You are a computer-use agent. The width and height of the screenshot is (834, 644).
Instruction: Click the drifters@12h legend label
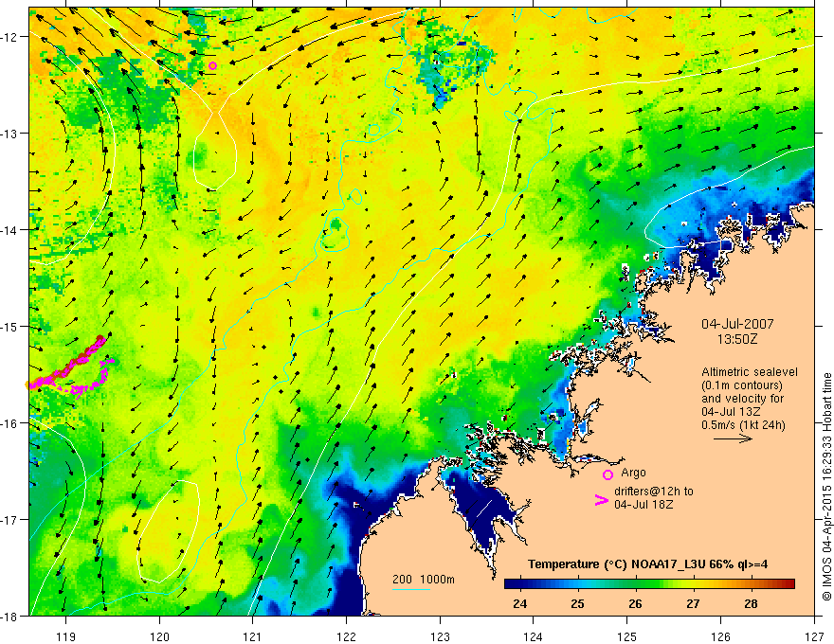[x=654, y=497]
